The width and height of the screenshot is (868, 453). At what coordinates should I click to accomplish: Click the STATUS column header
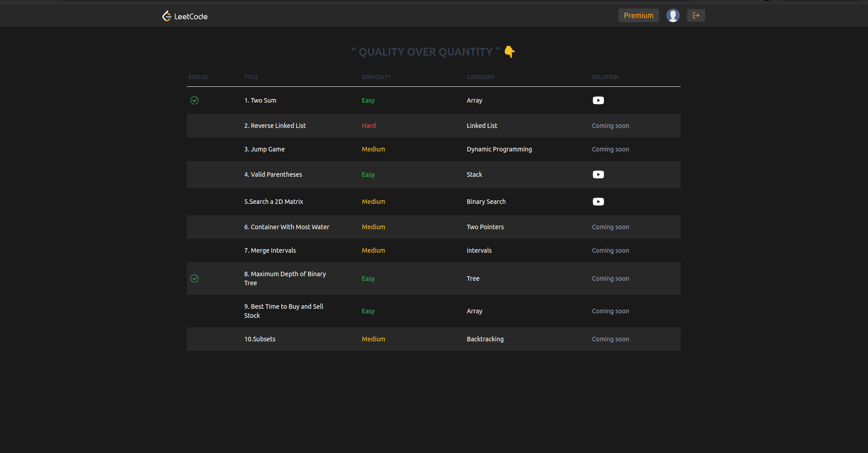click(198, 77)
